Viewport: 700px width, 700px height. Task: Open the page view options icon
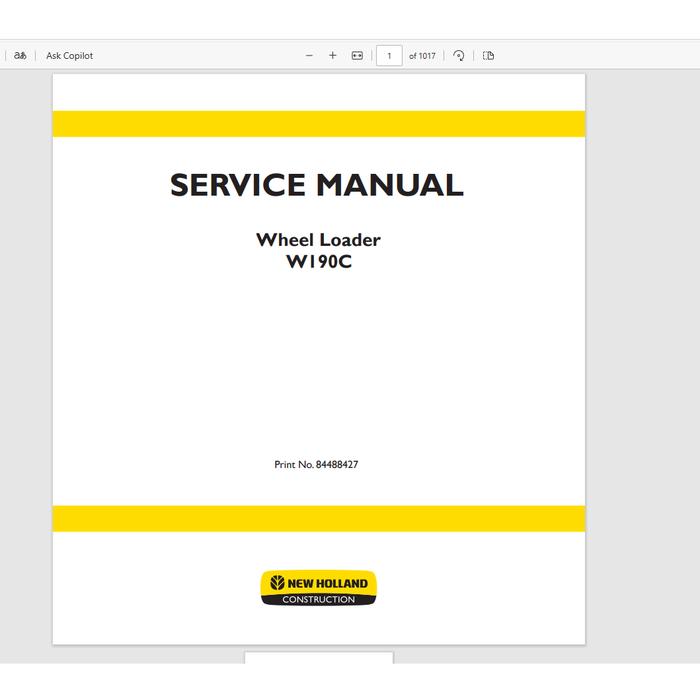489,56
